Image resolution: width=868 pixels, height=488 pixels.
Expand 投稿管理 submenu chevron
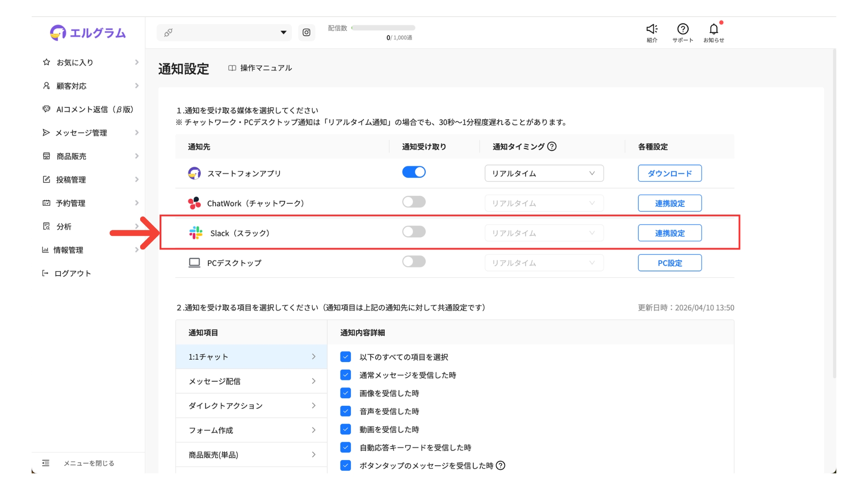click(x=137, y=179)
